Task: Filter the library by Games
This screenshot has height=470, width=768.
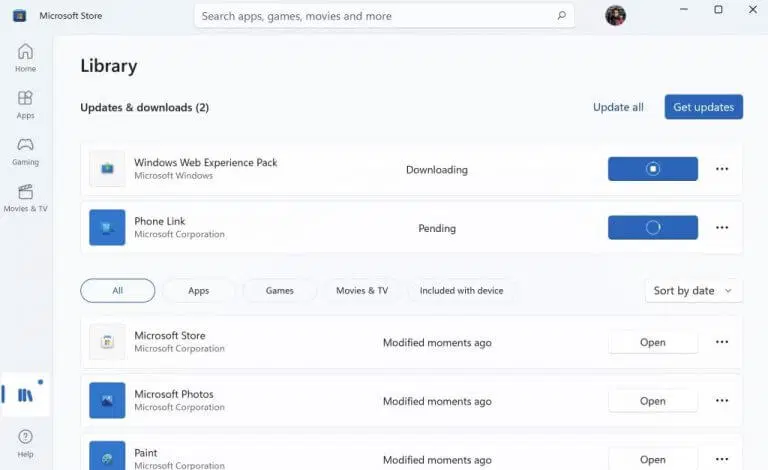Action: pyautogui.click(x=280, y=290)
